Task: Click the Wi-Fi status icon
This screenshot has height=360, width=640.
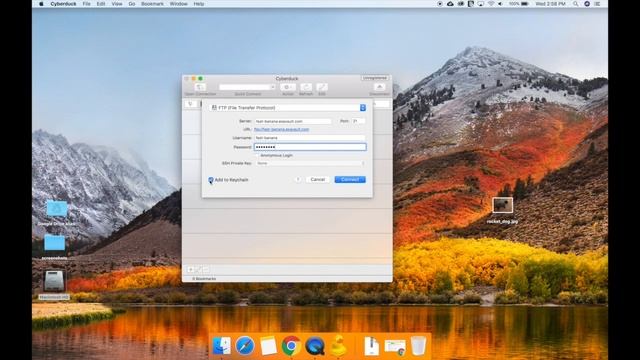Action: pos(491,4)
